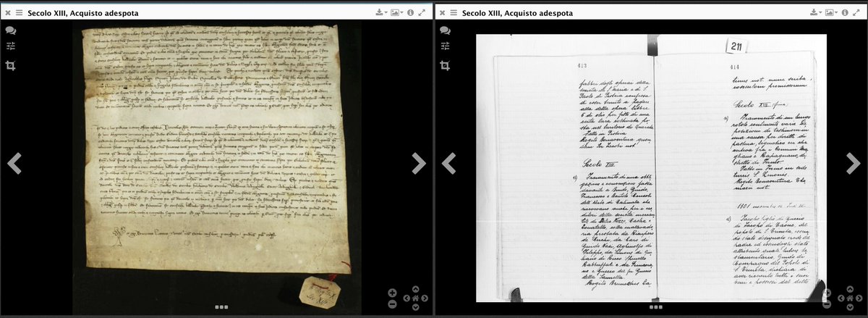Image resolution: width=868 pixels, height=318 pixels.
Task: Close the right window with the X icon
Action: pos(442,13)
